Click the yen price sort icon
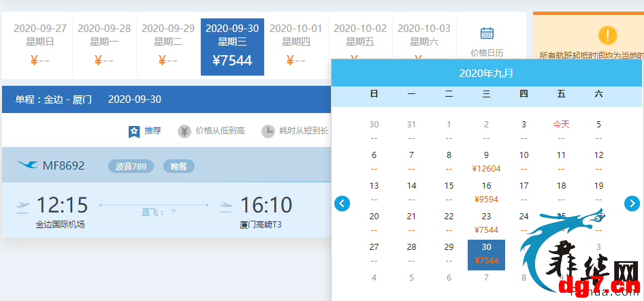 [x=184, y=131]
